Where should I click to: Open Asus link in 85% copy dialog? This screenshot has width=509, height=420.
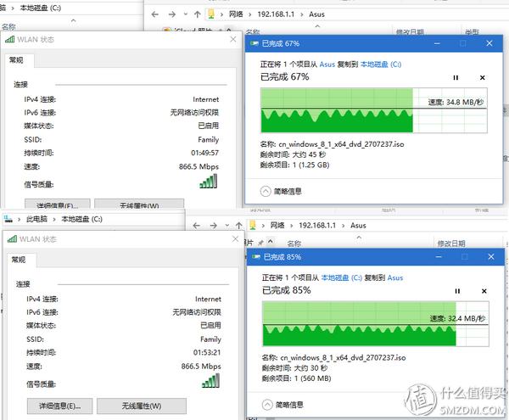pos(395,277)
